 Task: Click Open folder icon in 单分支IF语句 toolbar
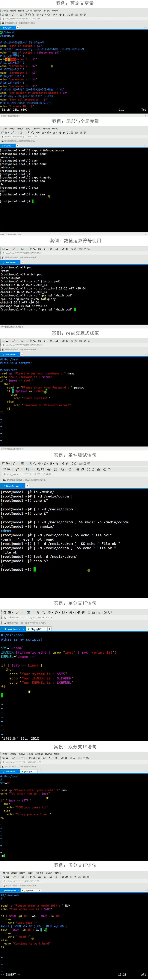click(10, 612)
